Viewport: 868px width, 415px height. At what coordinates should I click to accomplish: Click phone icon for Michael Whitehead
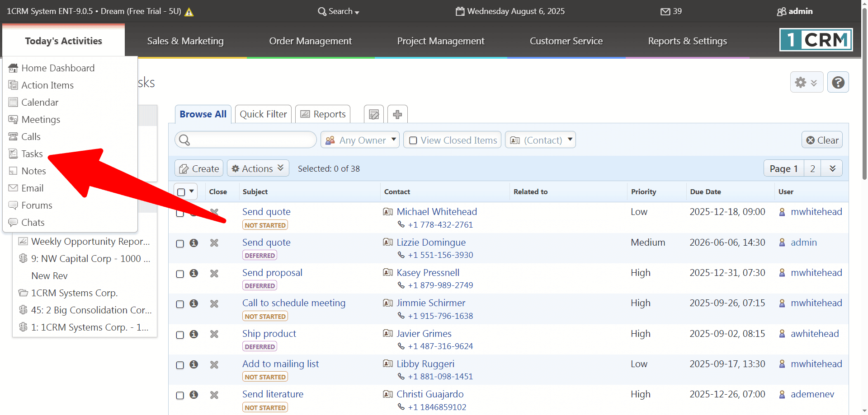pos(401,224)
